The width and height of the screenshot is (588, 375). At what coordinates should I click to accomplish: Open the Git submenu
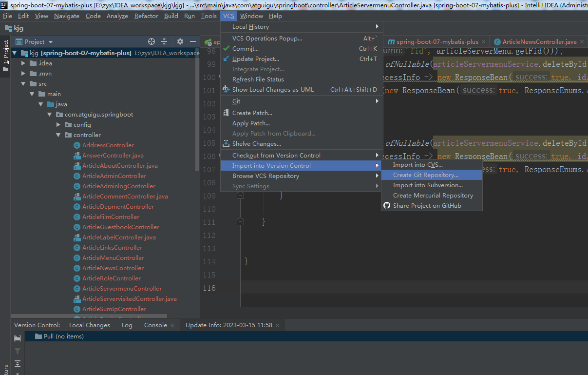(302, 101)
